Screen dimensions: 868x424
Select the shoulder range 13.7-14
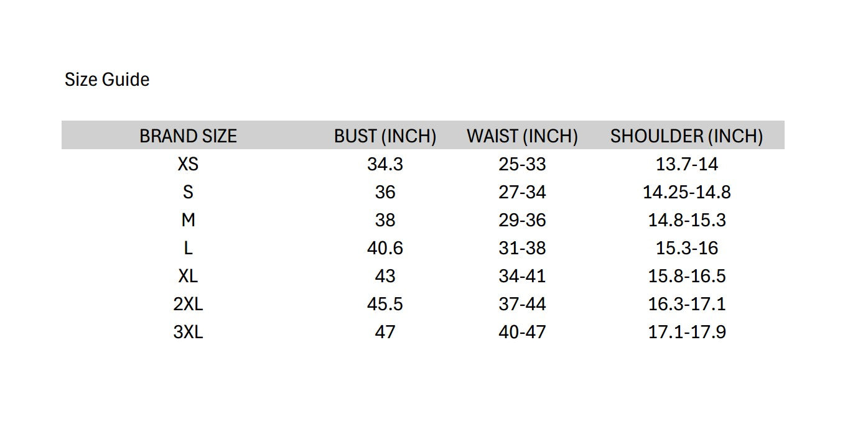[x=687, y=164]
